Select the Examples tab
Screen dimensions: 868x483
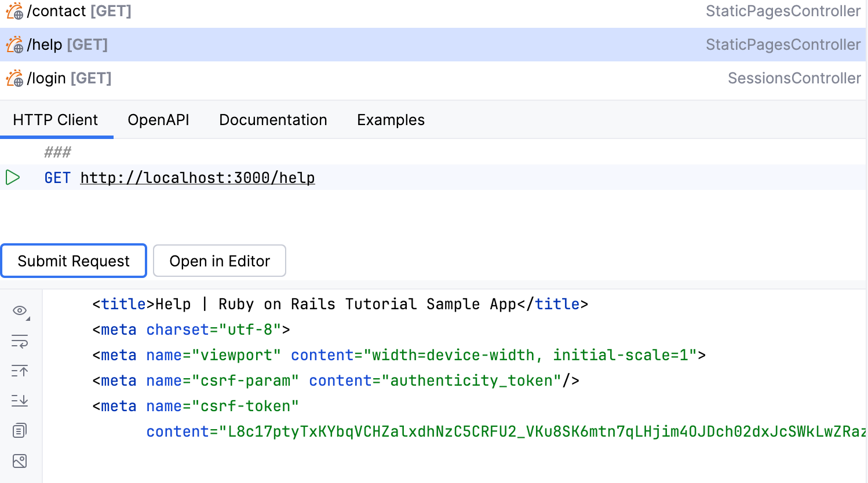click(x=391, y=120)
